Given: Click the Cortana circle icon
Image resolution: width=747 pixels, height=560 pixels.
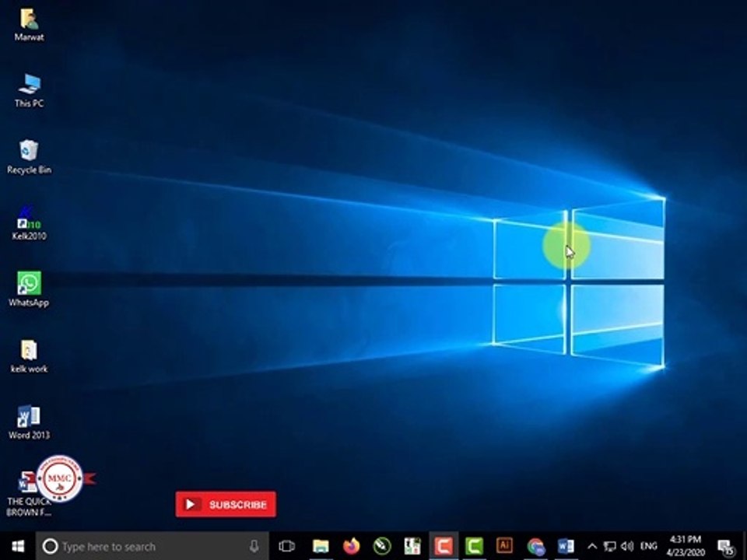Looking at the screenshot, I should (50, 546).
